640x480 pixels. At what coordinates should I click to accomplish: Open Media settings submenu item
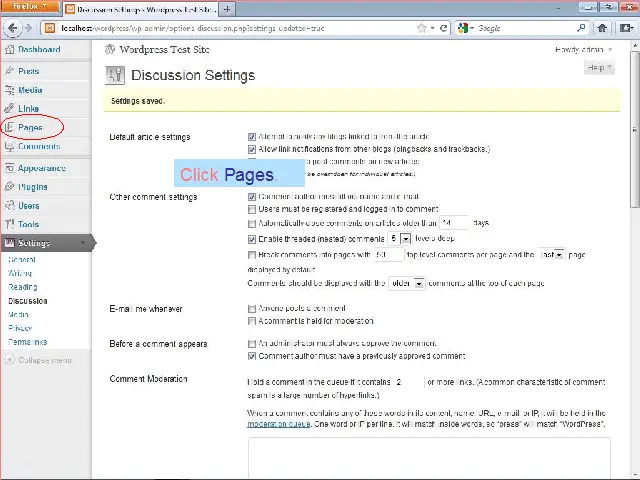pyautogui.click(x=18, y=315)
